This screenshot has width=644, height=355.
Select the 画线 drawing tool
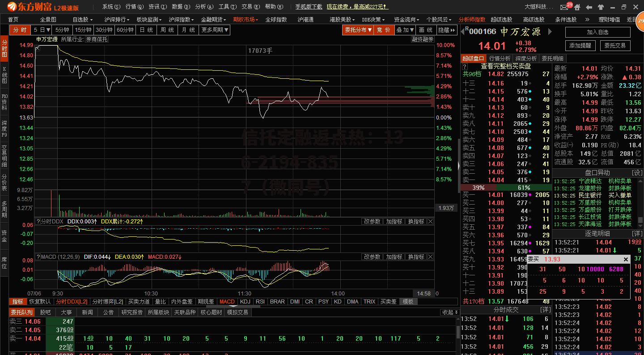(x=425, y=30)
